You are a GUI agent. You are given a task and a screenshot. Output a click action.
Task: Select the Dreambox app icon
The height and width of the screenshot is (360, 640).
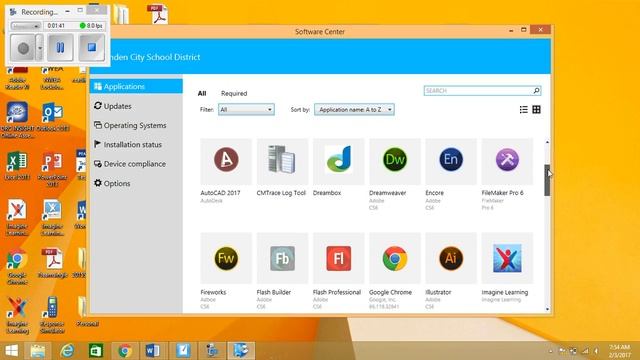[x=338, y=161]
